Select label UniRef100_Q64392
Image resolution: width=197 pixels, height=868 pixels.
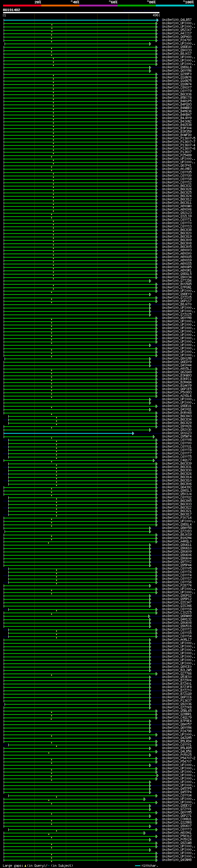click(177, 487)
